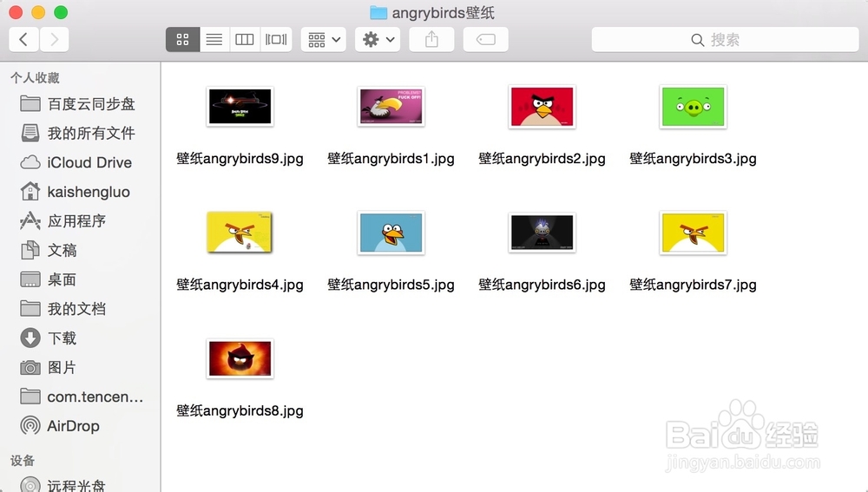Click the file name 壁纸angrybirds4.jpg
The image size is (868, 492).
(240, 285)
